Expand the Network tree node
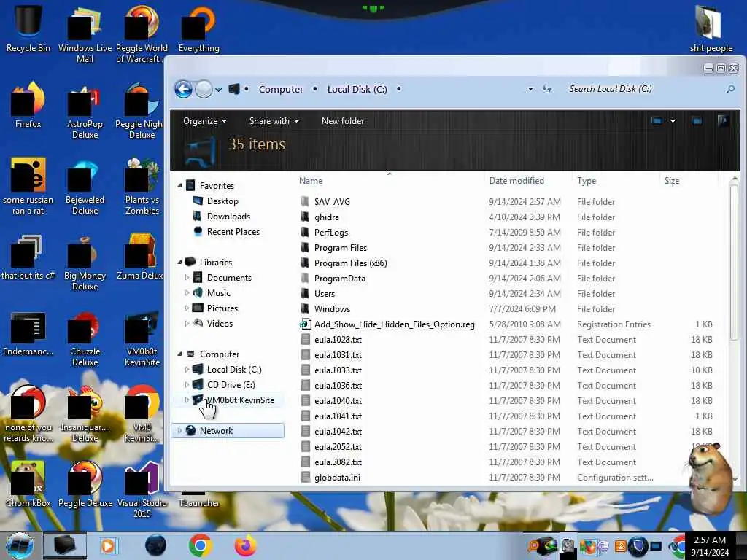The width and height of the screenshot is (747, 560). pos(179,430)
